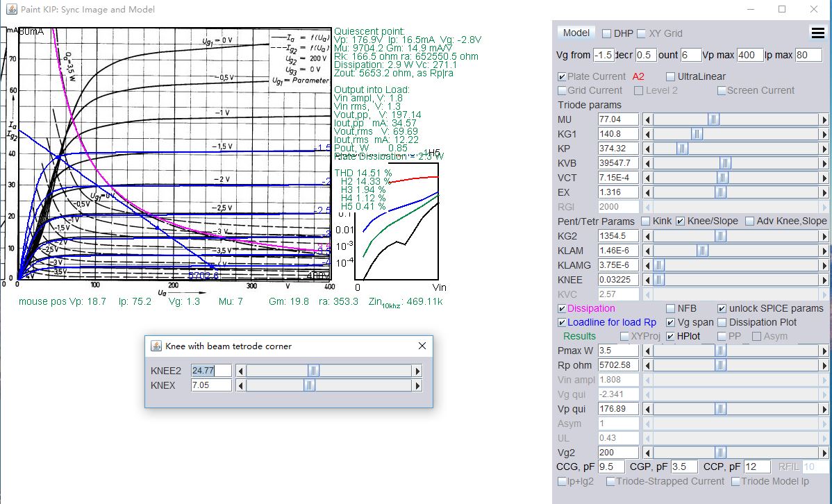The width and height of the screenshot is (832, 504).
Task: Enable the Dissipation Plot checkbox
Action: click(722, 322)
